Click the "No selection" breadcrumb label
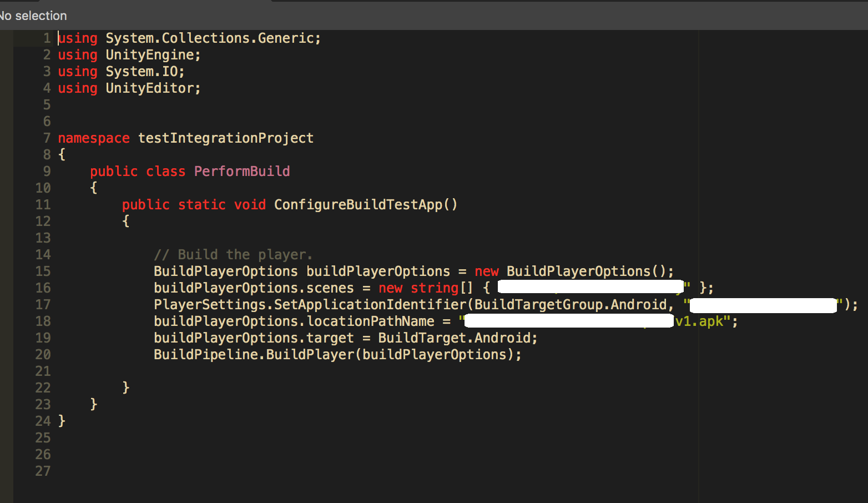The width and height of the screenshot is (868, 503). coord(33,16)
